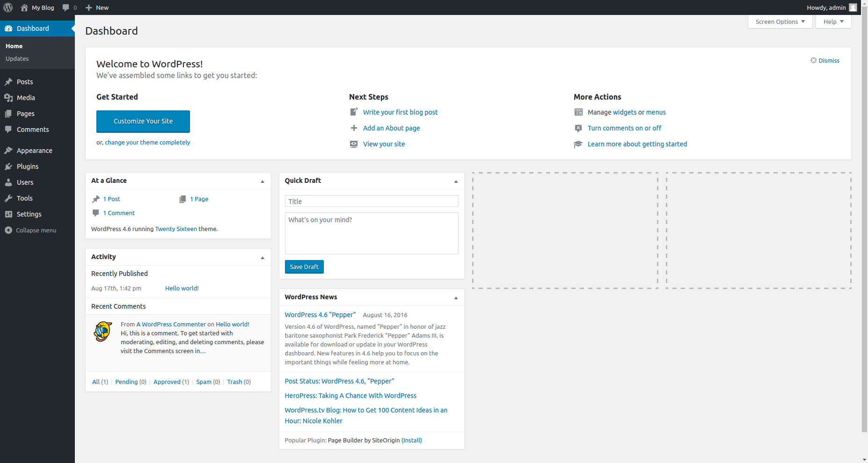Click the Appearance paintbrush icon

(x=8, y=151)
